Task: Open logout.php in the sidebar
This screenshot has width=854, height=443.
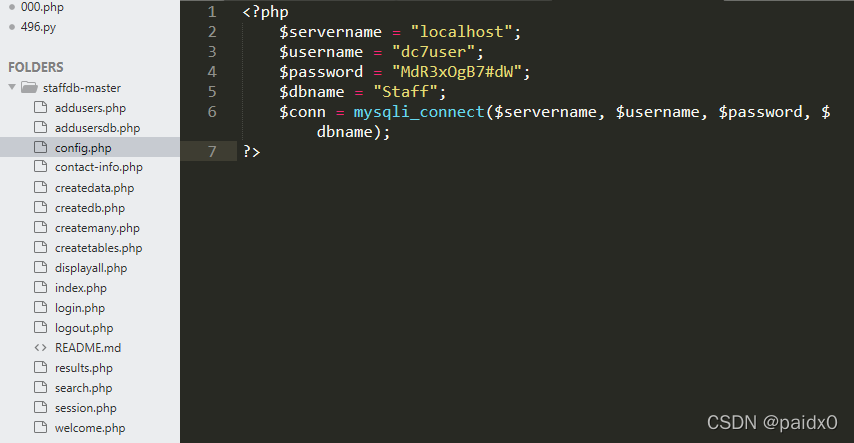Action: click(x=84, y=328)
